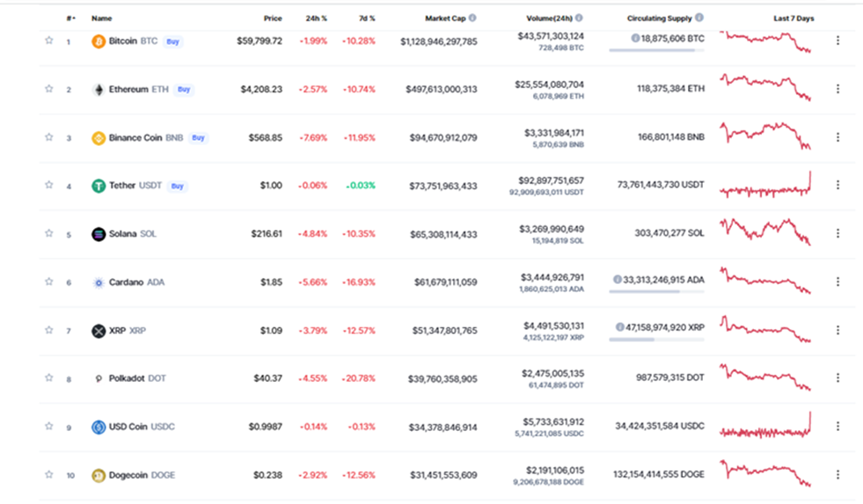Screen dimensions: 863x504
Task: Sort by 7d % column header
Action: 367,18
